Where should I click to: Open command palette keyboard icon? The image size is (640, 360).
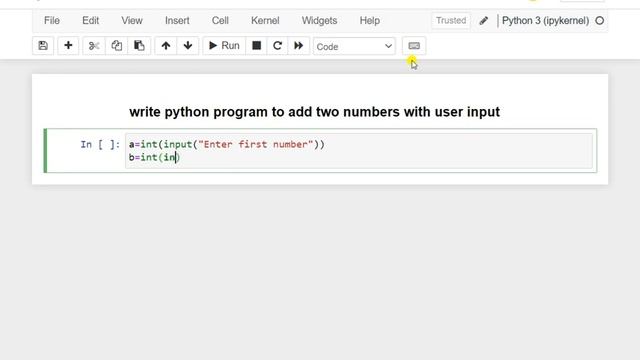(x=414, y=46)
